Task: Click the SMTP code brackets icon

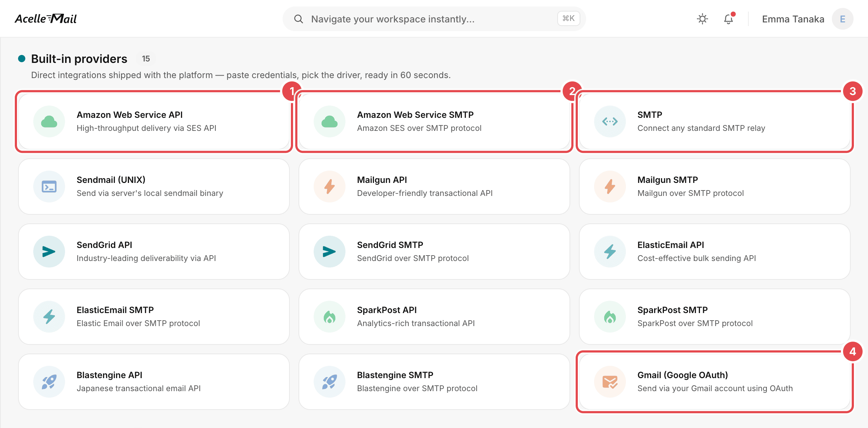Action: 610,121
